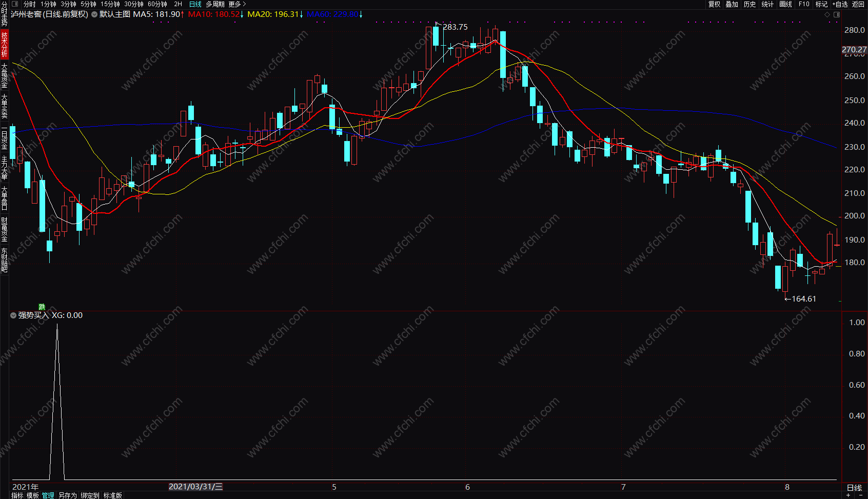Click the 270.27 current price tag
This screenshot has height=499, width=868.
(854, 50)
